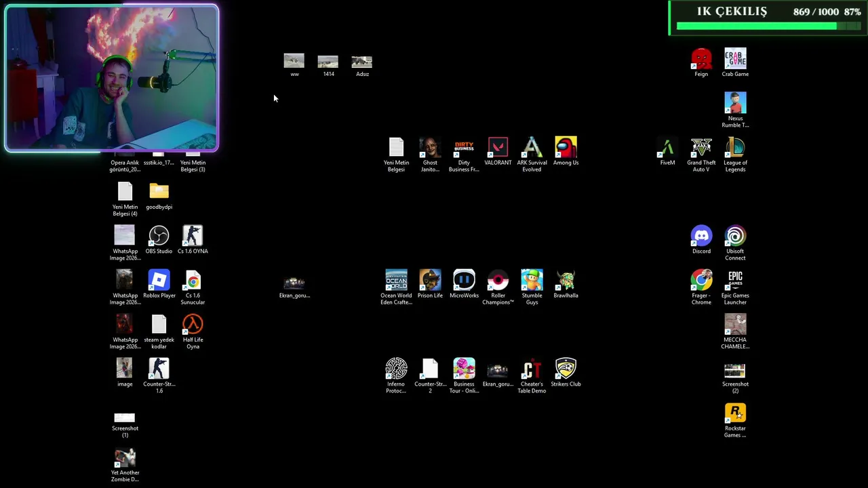The height and width of the screenshot is (488, 868).
Task: Select the Counter-Strike 1.6 shortcut
Action: [159, 369]
